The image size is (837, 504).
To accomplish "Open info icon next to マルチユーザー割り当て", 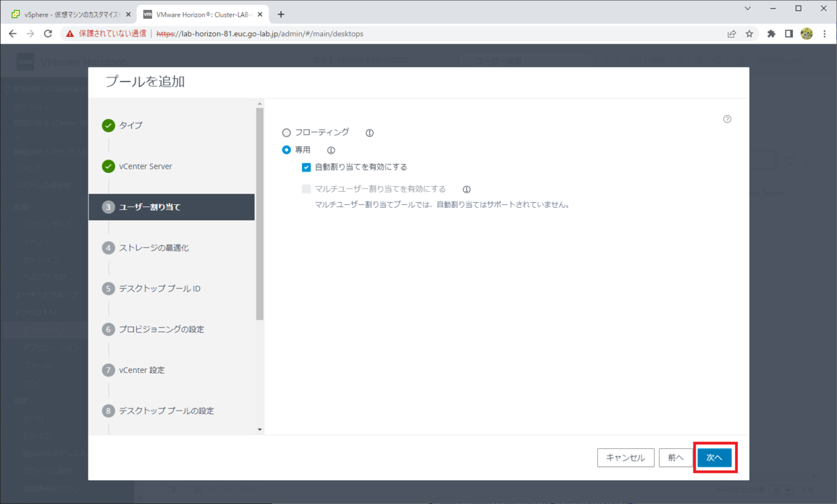I will pos(467,189).
